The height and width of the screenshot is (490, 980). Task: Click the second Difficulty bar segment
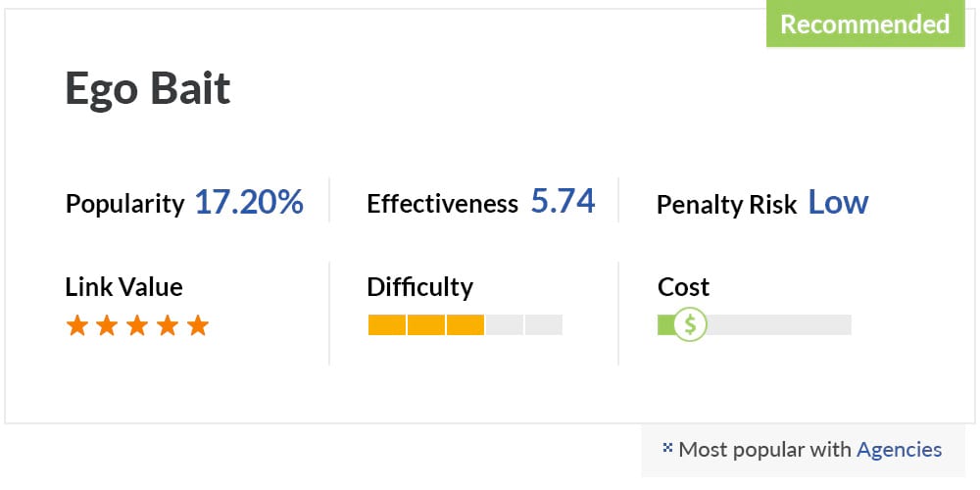pyautogui.click(x=426, y=325)
